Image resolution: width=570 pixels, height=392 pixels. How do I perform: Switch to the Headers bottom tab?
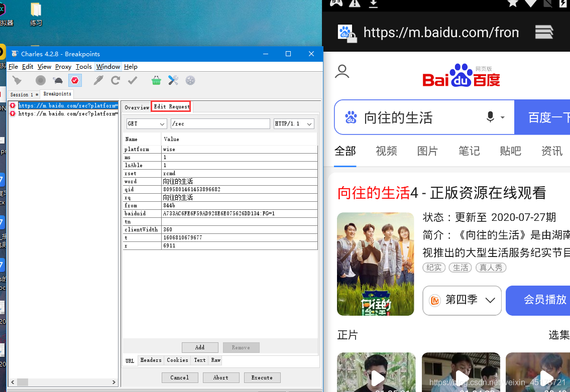151,360
